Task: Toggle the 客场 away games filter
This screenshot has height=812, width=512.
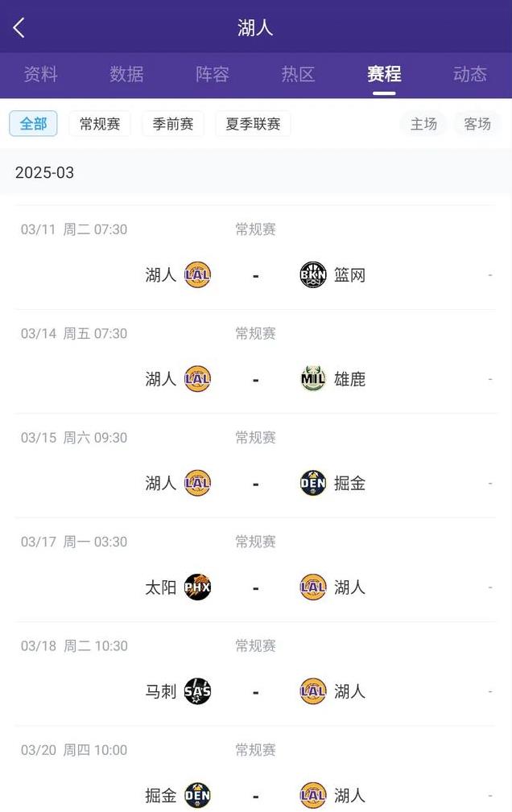Action: pos(477,124)
